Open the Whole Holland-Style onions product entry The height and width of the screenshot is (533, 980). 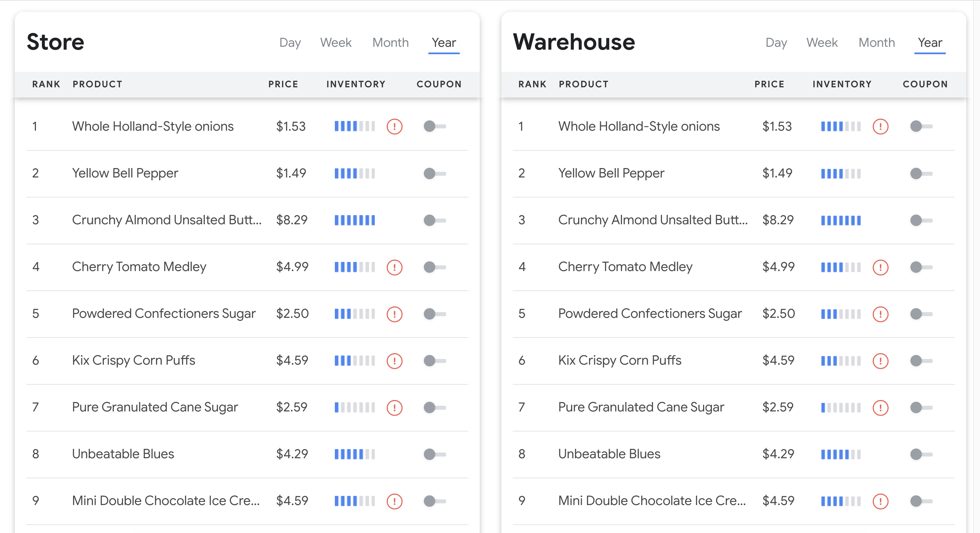click(153, 126)
